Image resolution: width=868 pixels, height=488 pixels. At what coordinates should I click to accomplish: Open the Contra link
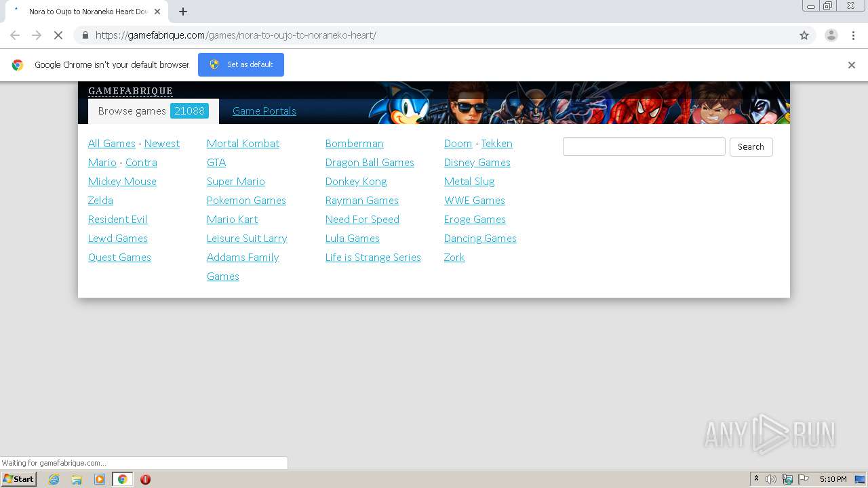(x=141, y=163)
